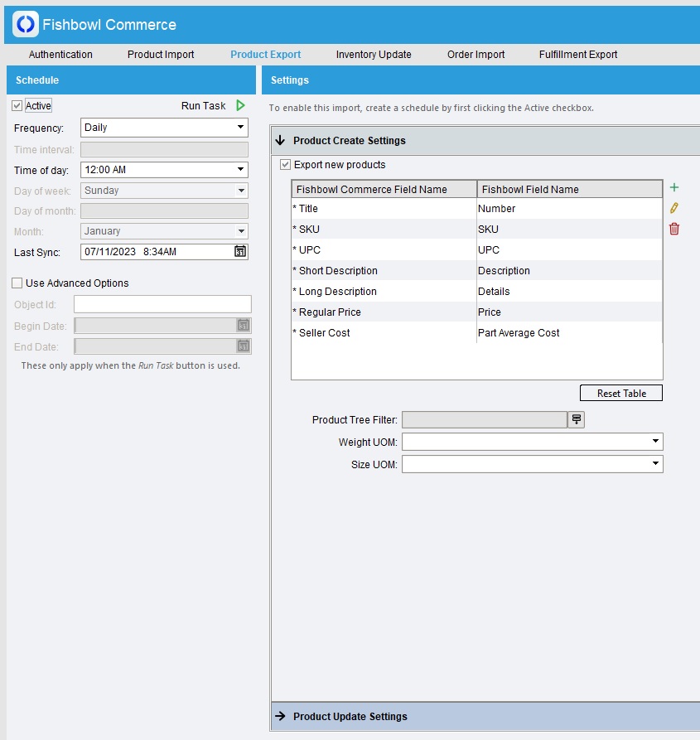
Task: Click the red trash delete icon
Action: click(x=674, y=229)
